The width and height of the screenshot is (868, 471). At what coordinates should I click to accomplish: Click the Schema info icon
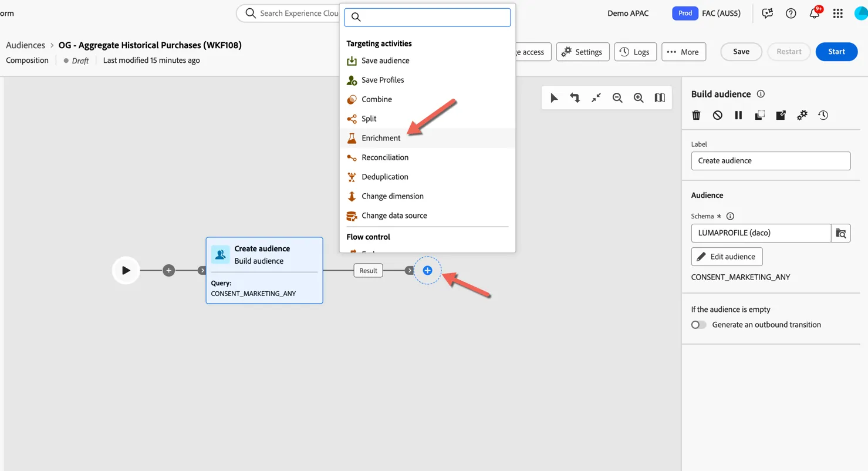coord(730,216)
